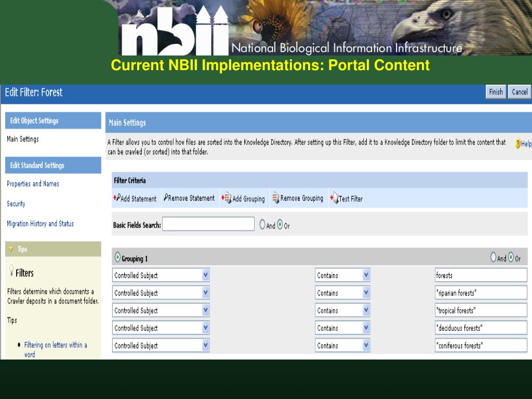The height and width of the screenshot is (399, 532).
Task: Select the Grouping 1 radio button
Action: point(117,257)
